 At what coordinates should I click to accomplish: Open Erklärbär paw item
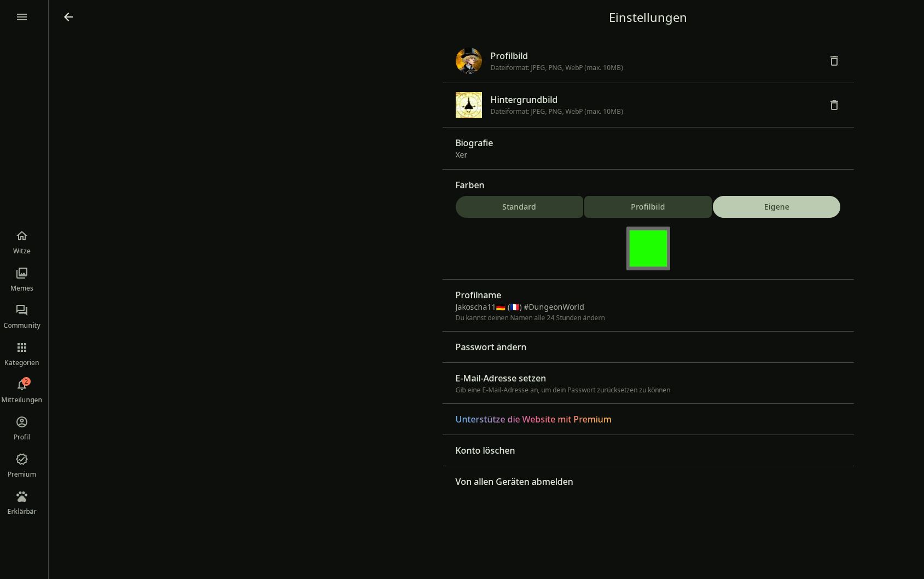(x=22, y=502)
